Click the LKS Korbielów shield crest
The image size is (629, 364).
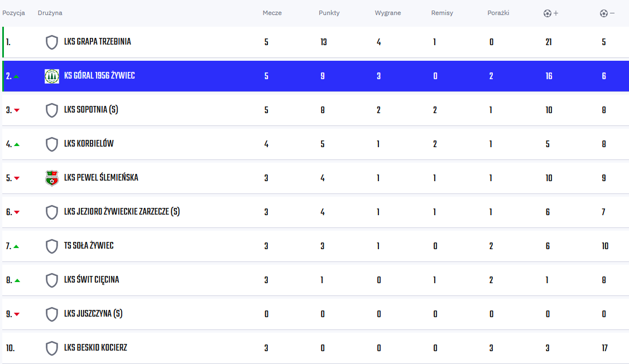[52, 144]
